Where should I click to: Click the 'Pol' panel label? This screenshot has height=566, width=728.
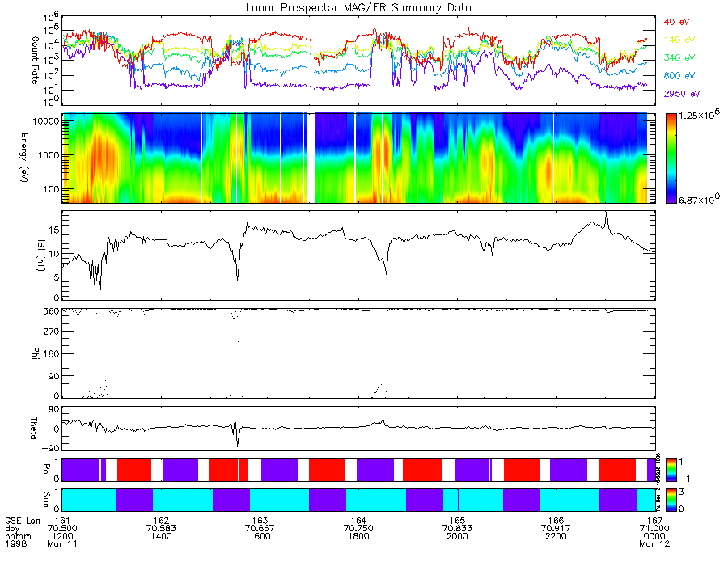pos(46,470)
